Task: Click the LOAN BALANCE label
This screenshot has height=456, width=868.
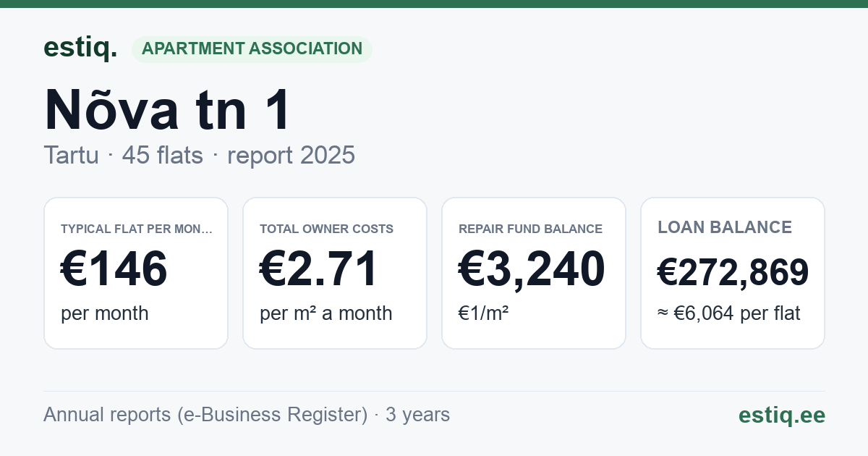Action: coord(725,227)
